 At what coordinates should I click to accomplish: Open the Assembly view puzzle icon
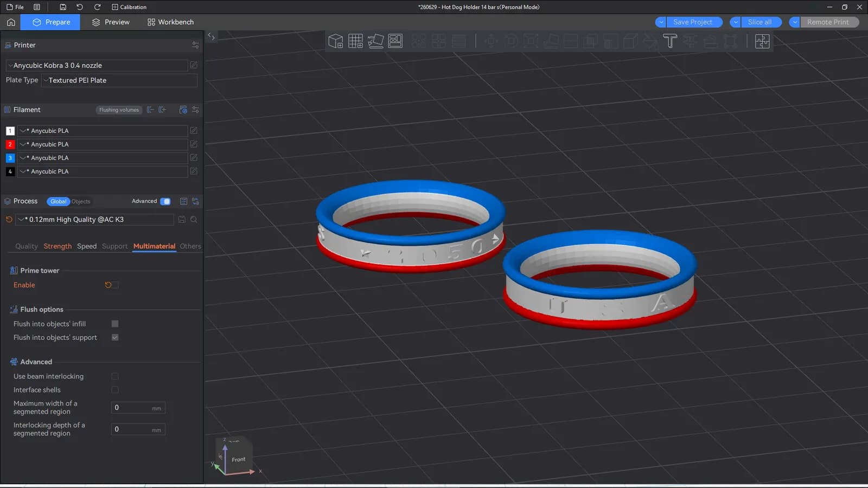[762, 41]
